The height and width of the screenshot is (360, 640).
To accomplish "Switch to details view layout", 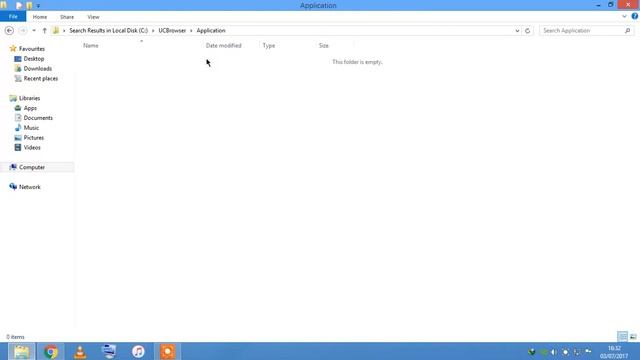I will coord(622,337).
